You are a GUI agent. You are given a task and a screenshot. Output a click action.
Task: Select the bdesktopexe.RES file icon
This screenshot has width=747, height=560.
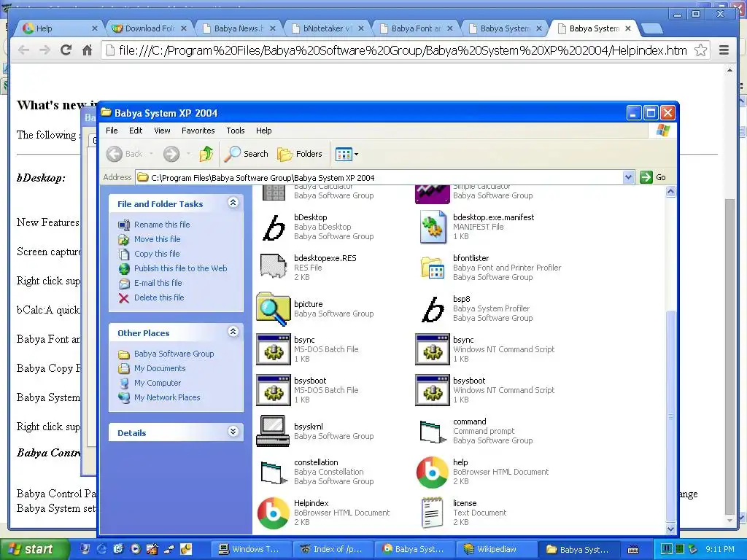(x=274, y=267)
